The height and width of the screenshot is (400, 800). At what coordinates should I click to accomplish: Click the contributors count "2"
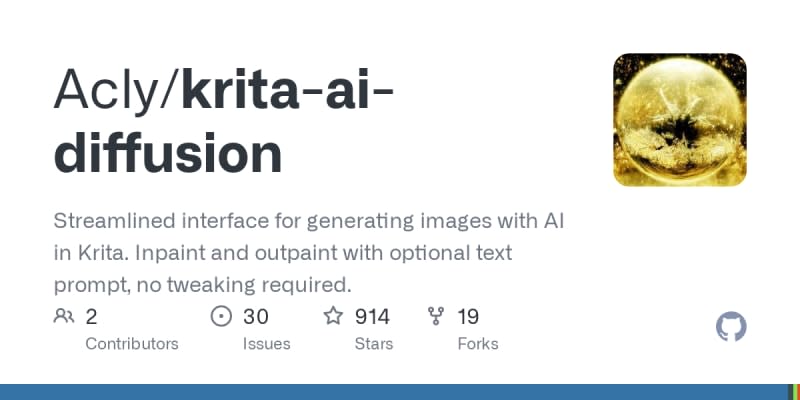[91, 317]
